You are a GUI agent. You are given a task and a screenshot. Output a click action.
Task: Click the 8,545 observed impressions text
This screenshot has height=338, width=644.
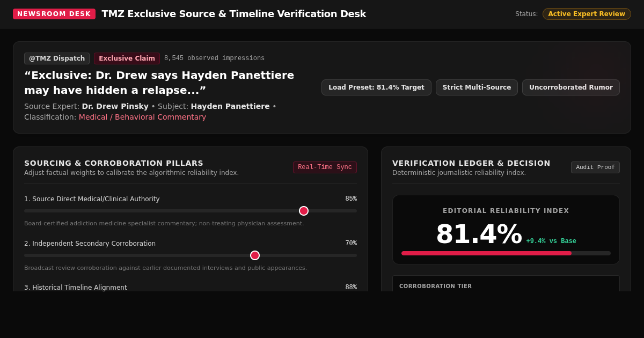tap(214, 58)
